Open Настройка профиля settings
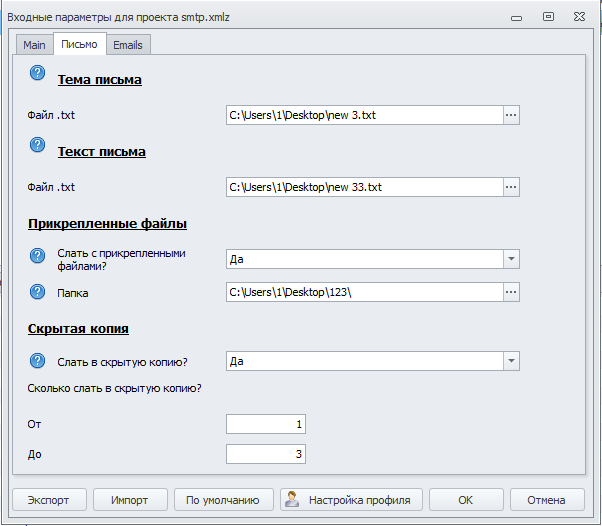Screen dimensions: 602x526 click(x=352, y=500)
